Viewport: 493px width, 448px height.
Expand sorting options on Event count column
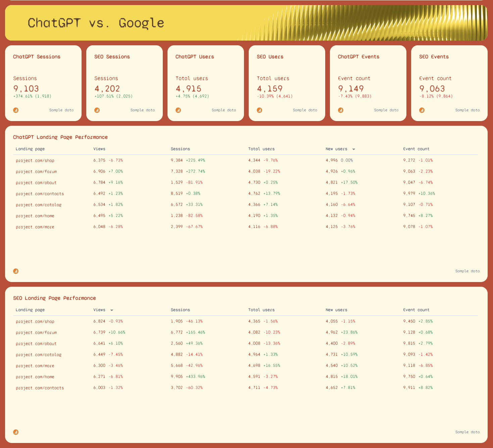(x=416, y=149)
